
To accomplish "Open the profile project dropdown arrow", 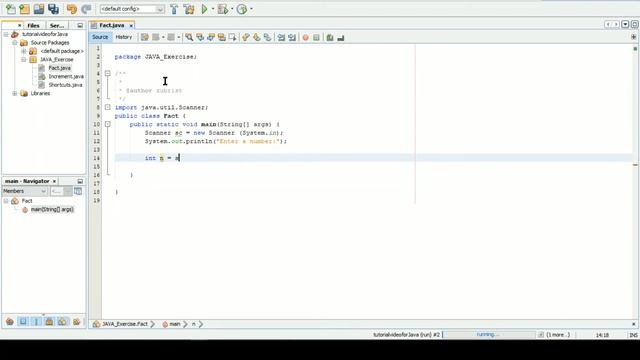I will tap(251, 9).
